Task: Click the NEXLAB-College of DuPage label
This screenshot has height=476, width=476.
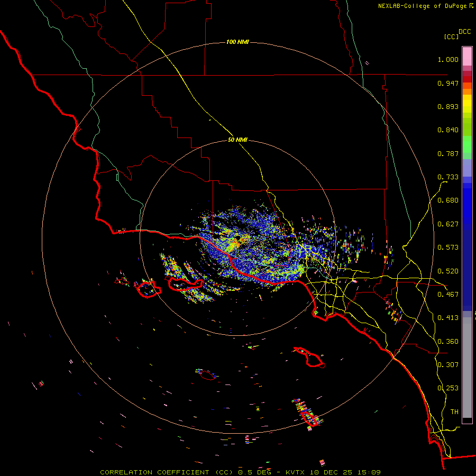Action: pos(422,6)
